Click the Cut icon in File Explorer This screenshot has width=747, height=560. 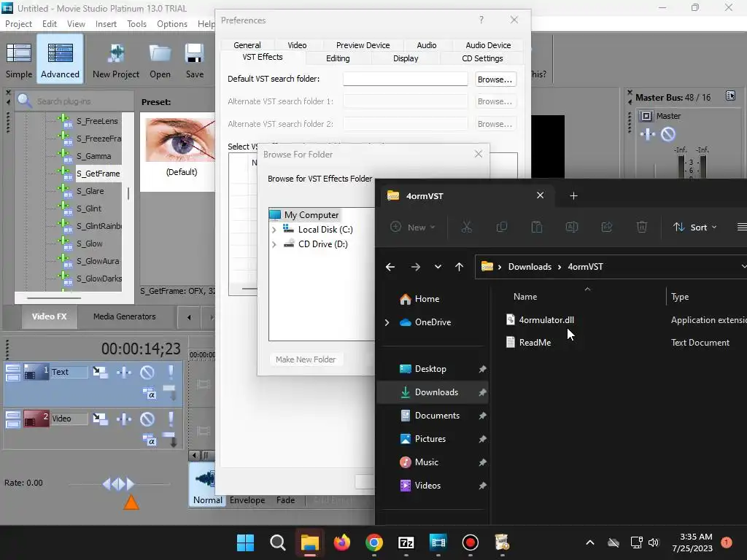pos(466,227)
